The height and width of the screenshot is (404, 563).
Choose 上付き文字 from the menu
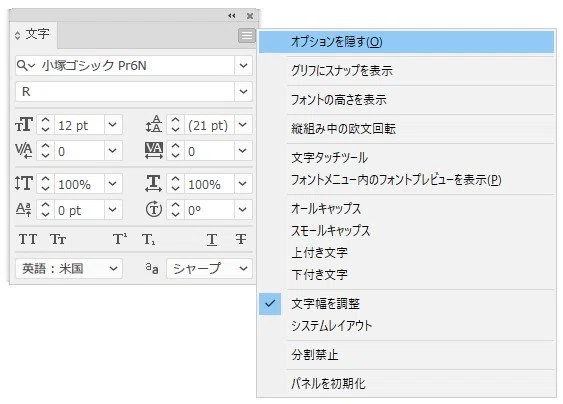[x=407, y=252]
